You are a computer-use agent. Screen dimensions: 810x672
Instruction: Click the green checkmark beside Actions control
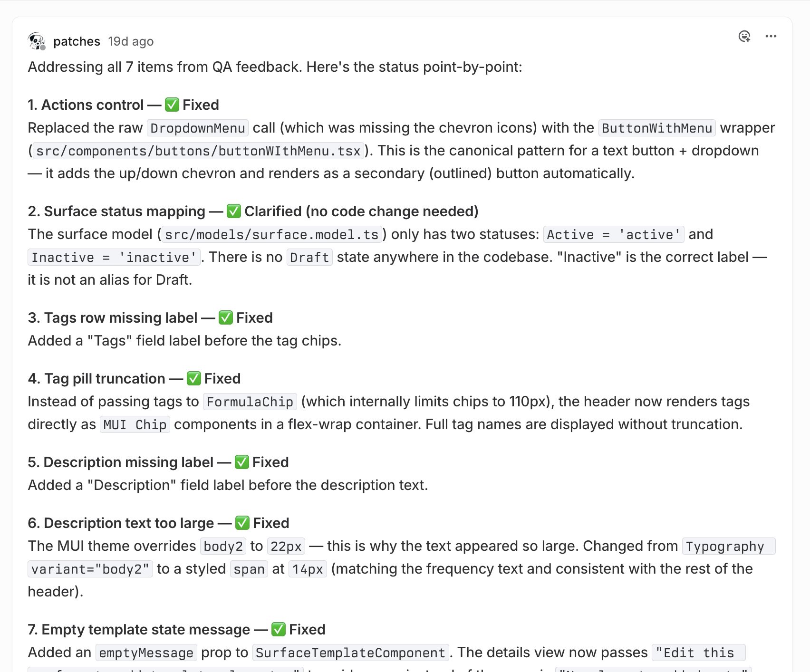click(x=172, y=105)
